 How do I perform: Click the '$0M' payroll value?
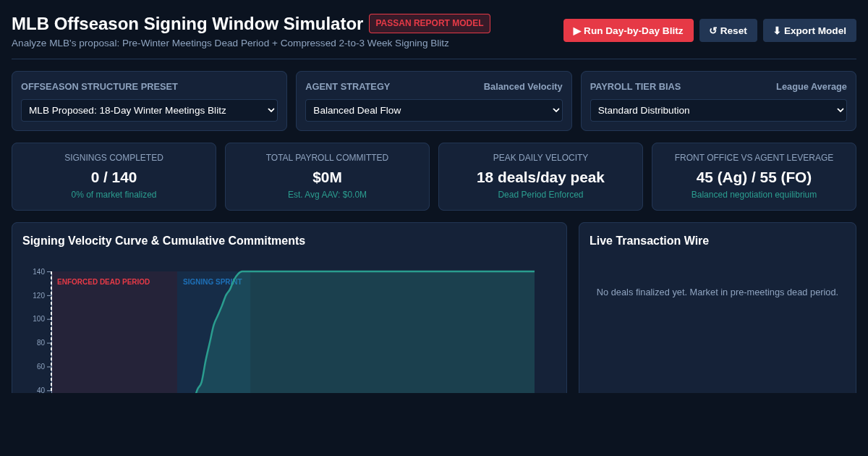[327, 177]
